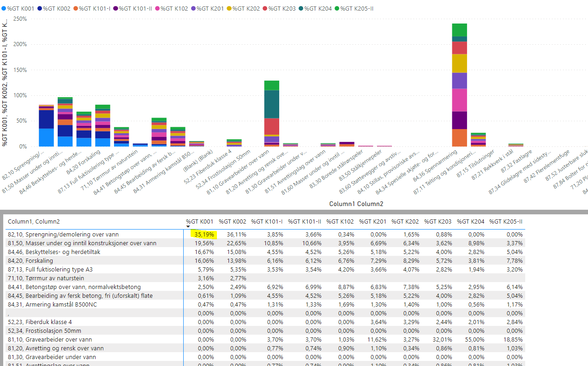The height and width of the screenshot is (366, 588).
Task: Click the Column1 Column2 axis title
Action: [356, 203]
